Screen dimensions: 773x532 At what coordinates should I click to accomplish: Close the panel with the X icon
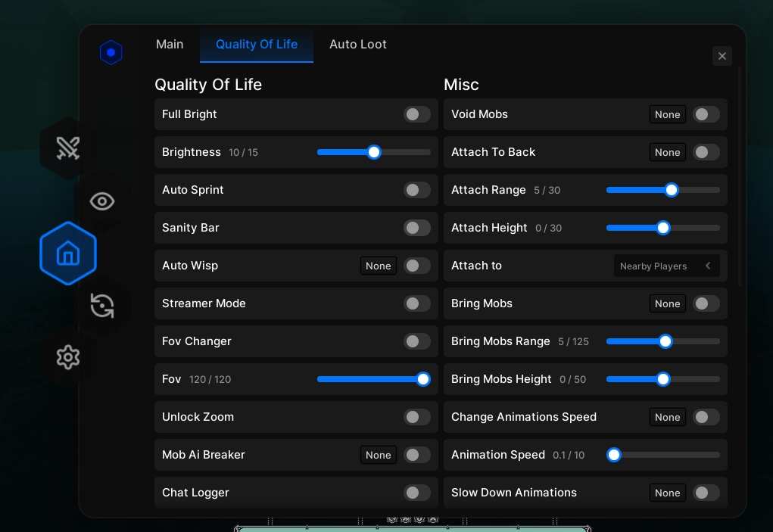point(722,56)
